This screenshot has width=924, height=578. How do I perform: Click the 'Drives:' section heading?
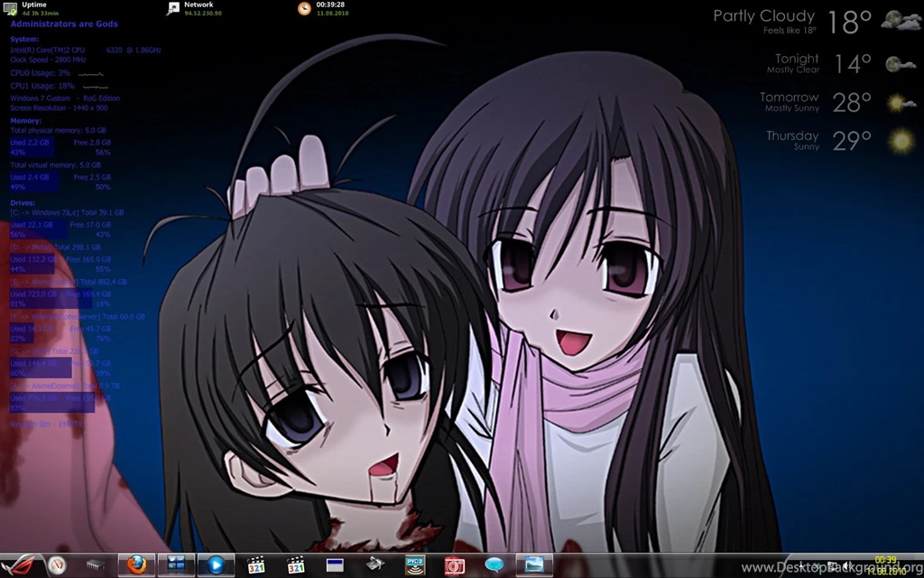[x=23, y=203]
